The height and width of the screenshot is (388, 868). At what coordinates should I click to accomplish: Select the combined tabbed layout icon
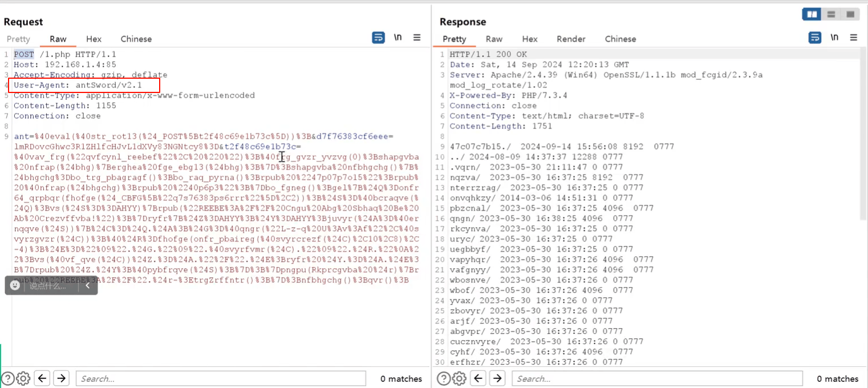click(x=850, y=14)
